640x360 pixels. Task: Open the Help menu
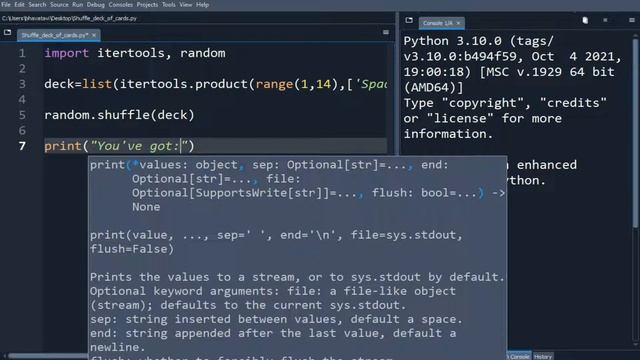[202, 5]
